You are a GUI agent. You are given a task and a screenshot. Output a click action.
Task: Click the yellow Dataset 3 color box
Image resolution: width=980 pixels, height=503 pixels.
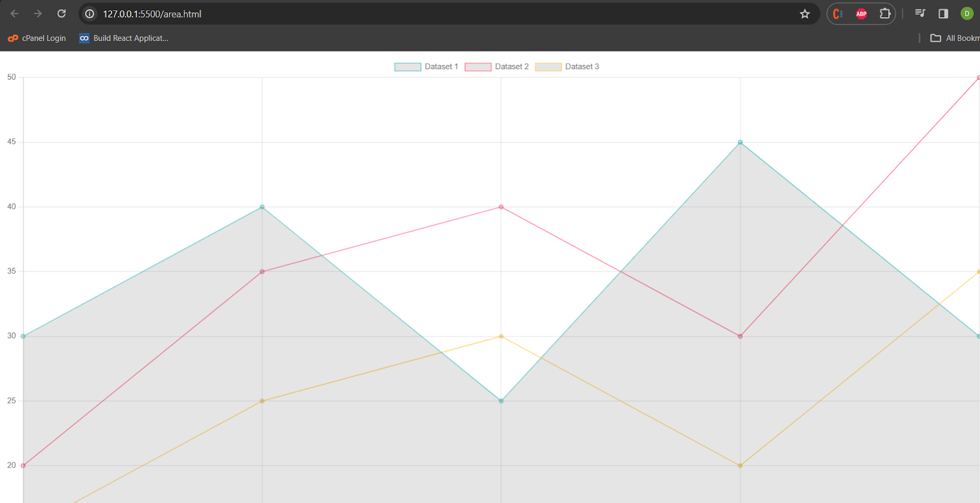548,67
